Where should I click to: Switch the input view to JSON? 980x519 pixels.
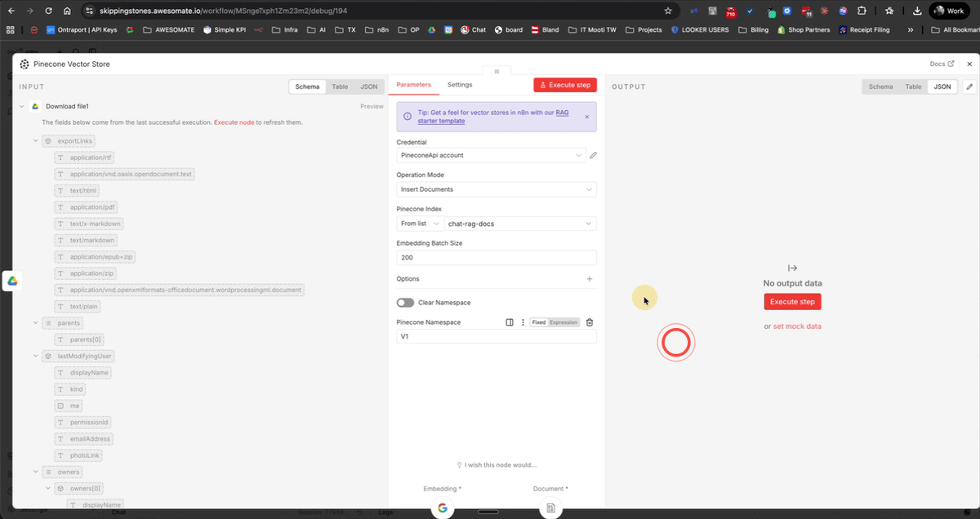pyautogui.click(x=369, y=86)
